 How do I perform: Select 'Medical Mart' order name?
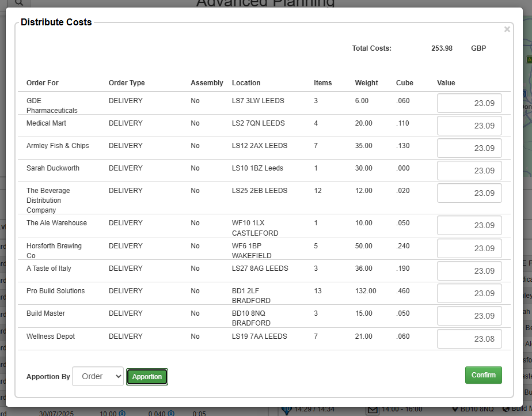click(46, 123)
